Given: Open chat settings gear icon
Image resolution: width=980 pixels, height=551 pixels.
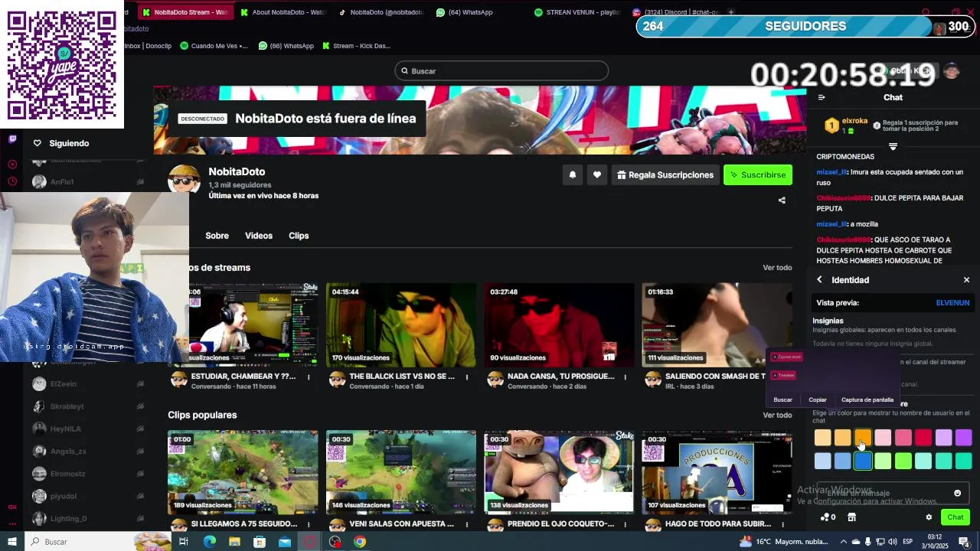Looking at the screenshot, I should click(x=929, y=517).
